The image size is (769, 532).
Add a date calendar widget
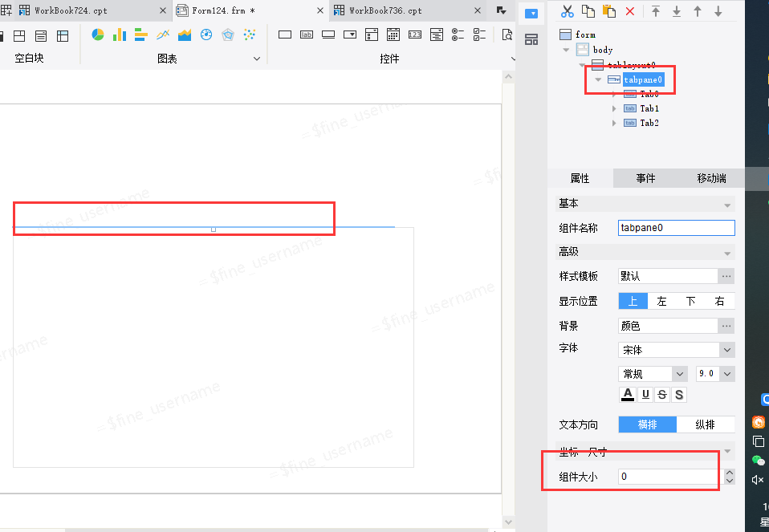393,35
